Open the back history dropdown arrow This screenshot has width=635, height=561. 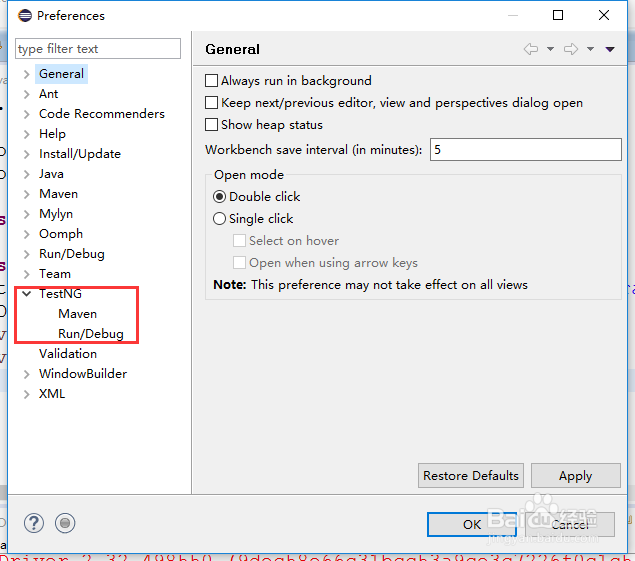(x=550, y=49)
